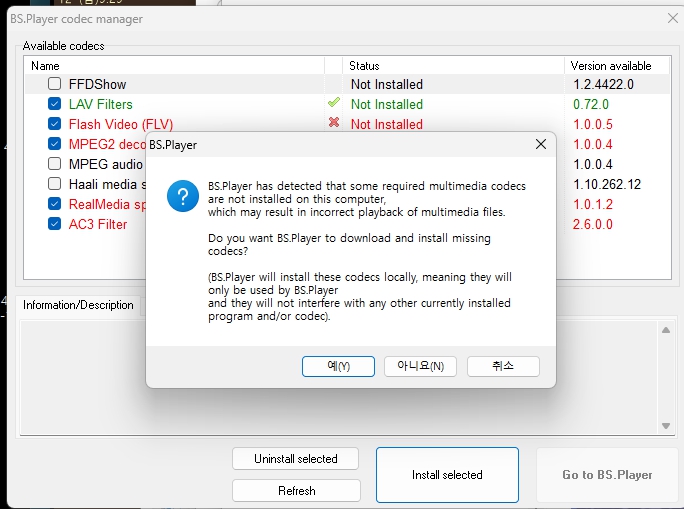Cancel the dialog with the 취소 button

pos(503,366)
